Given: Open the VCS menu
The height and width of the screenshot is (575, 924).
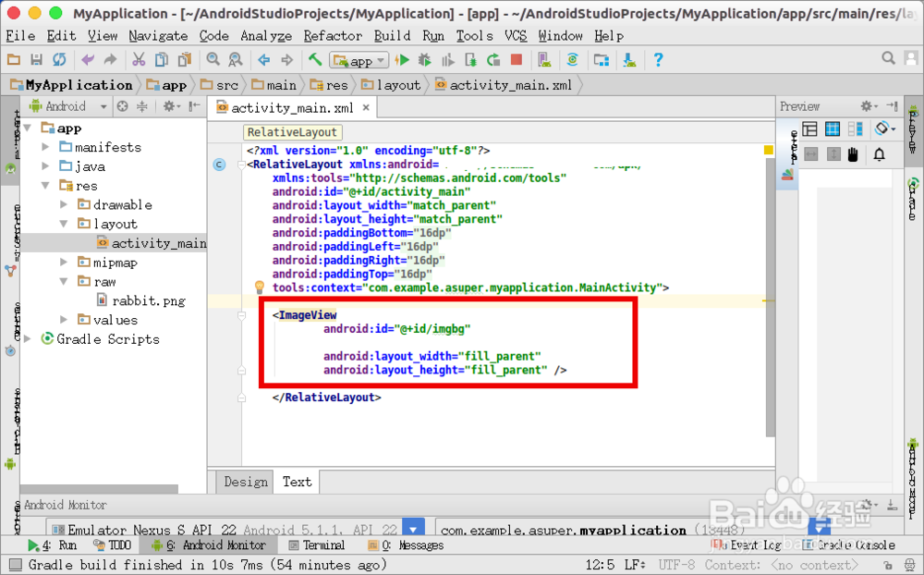Looking at the screenshot, I should (x=516, y=36).
